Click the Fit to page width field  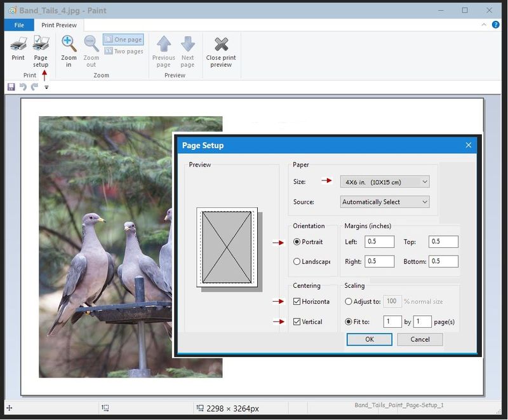[x=392, y=322]
